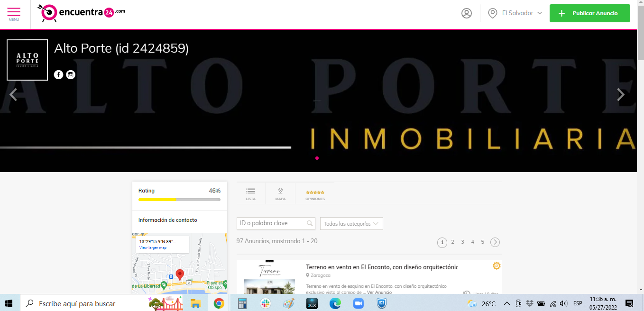Image resolution: width=644 pixels, height=311 pixels.
Task: Click the magnifier icon in keyword search
Action: click(x=310, y=223)
